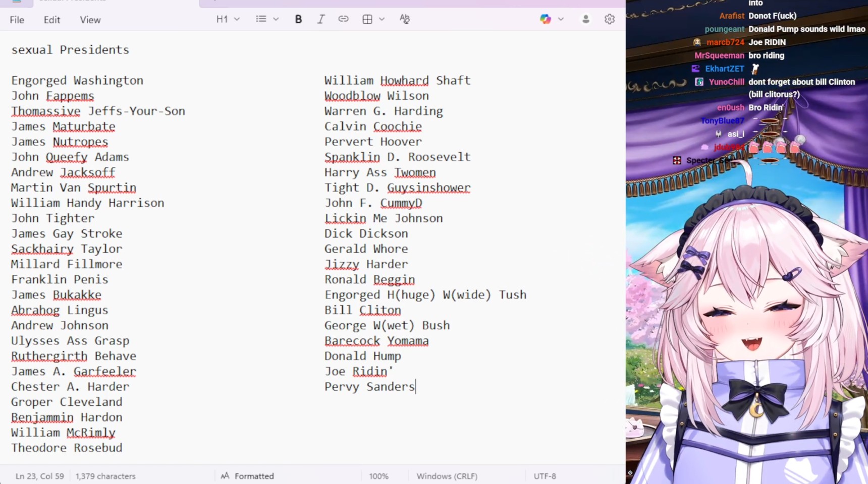Click the heading line ending in 'Presidents'
Screen dimensions: 868x484
[x=70, y=50]
